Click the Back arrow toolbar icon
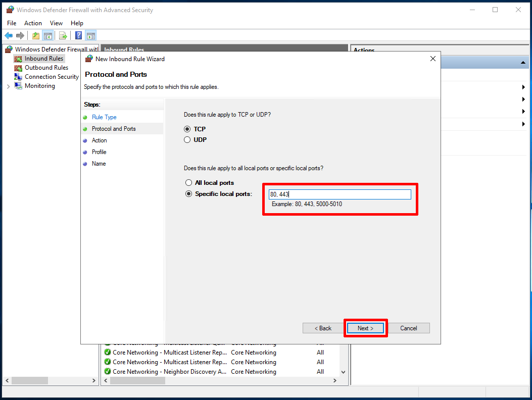 pos(9,35)
